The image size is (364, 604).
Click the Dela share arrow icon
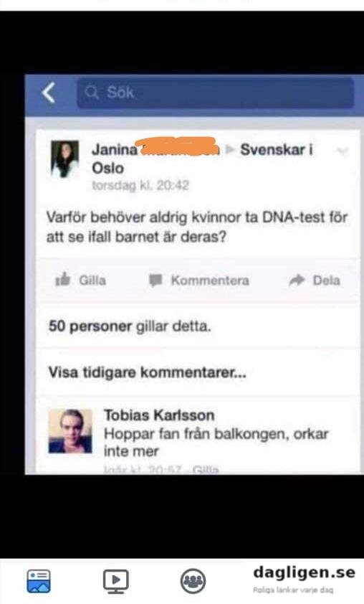click(x=297, y=280)
